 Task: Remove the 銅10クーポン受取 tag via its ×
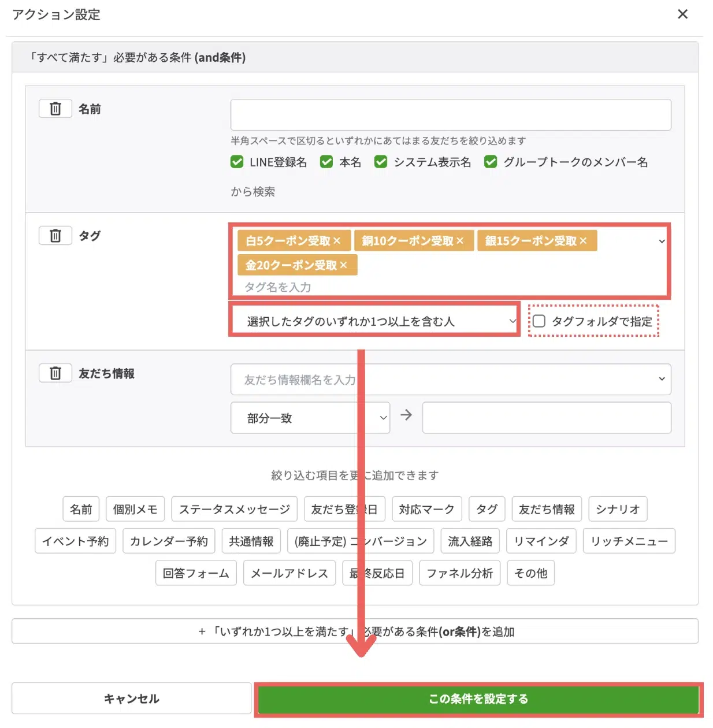(x=460, y=241)
